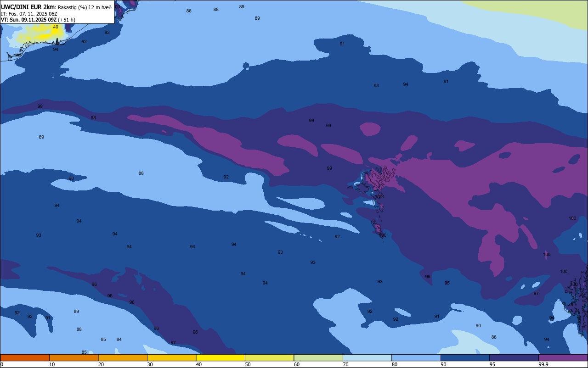588x368 pixels.
Task: Click the 0–10 dark orange legend swatch
Action: tap(25, 357)
